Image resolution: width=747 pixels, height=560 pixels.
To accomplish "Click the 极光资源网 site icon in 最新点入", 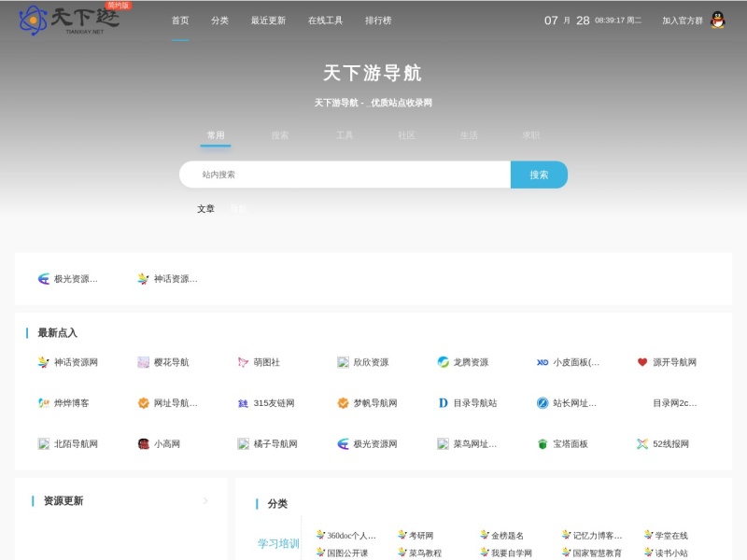I will [343, 444].
